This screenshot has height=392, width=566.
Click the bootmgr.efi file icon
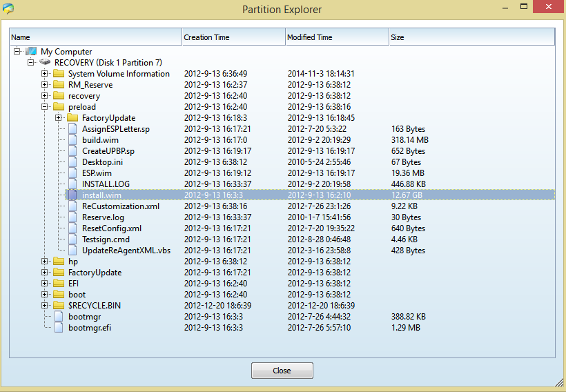pyautogui.click(x=59, y=328)
